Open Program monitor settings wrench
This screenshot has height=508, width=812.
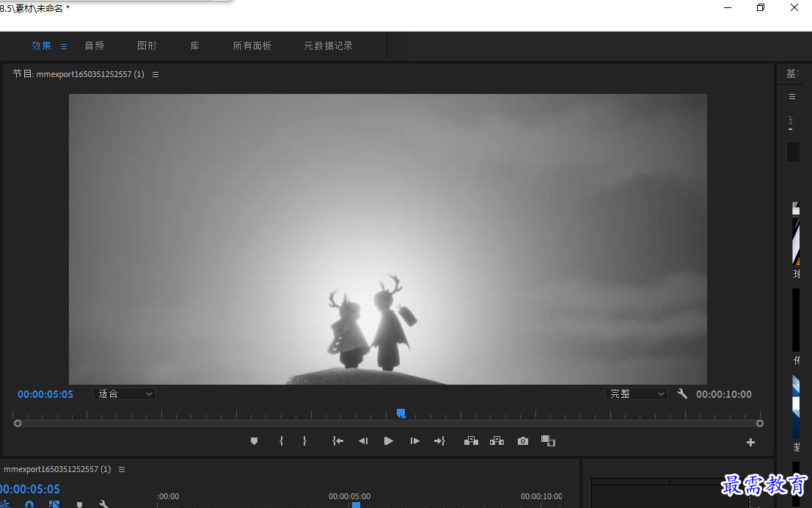coord(682,394)
